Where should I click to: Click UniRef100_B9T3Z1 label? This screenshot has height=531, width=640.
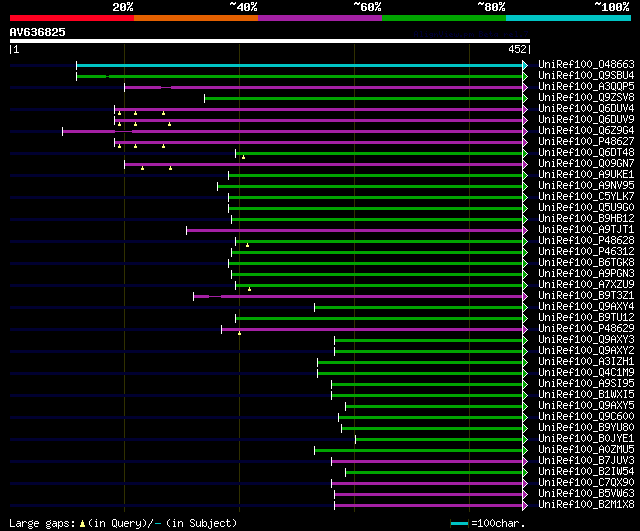pyautogui.click(x=586, y=296)
